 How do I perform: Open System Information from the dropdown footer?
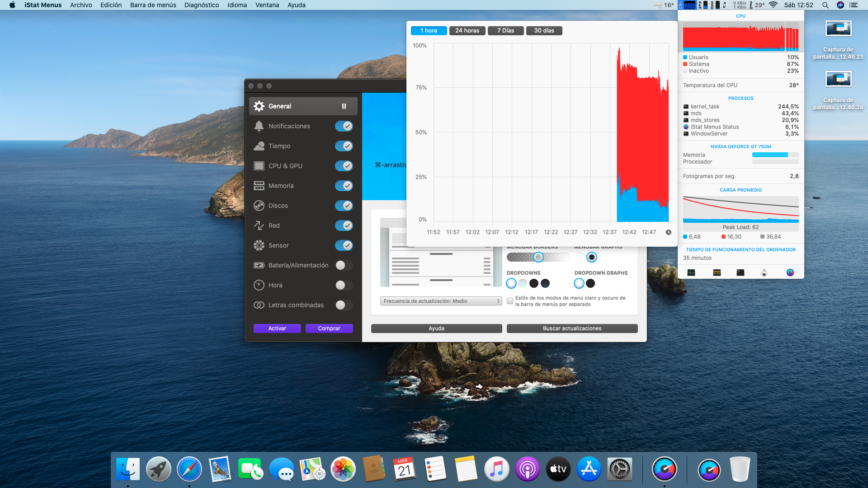764,272
